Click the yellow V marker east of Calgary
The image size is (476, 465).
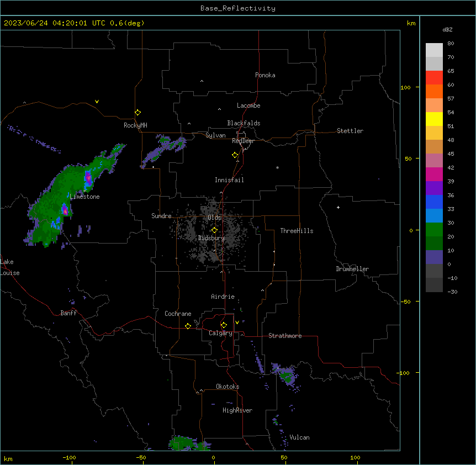coord(237,323)
